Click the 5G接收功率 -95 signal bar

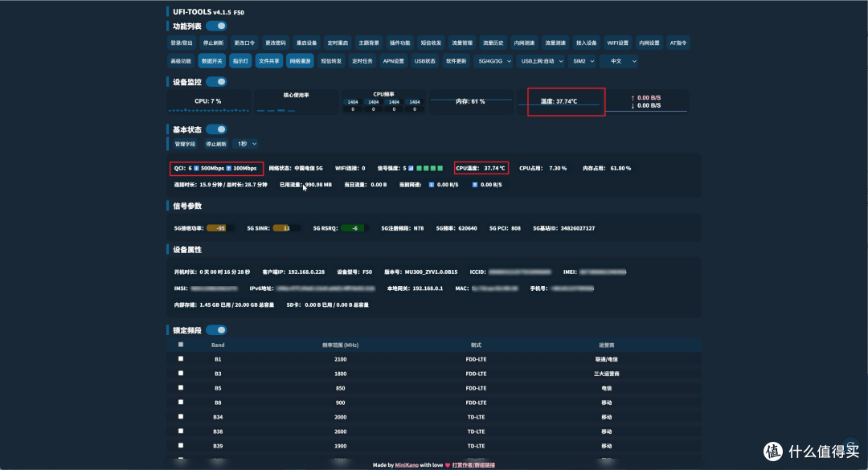pyautogui.click(x=219, y=228)
